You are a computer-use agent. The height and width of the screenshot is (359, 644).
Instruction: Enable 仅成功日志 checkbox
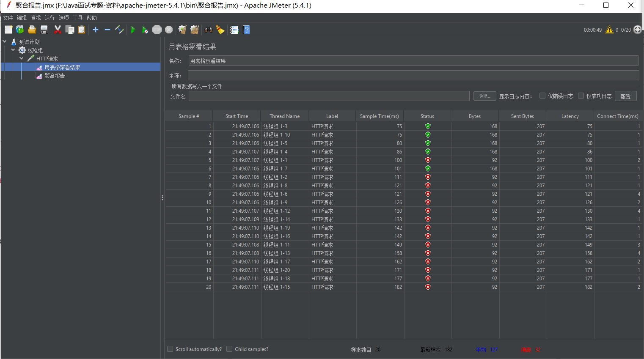(581, 96)
